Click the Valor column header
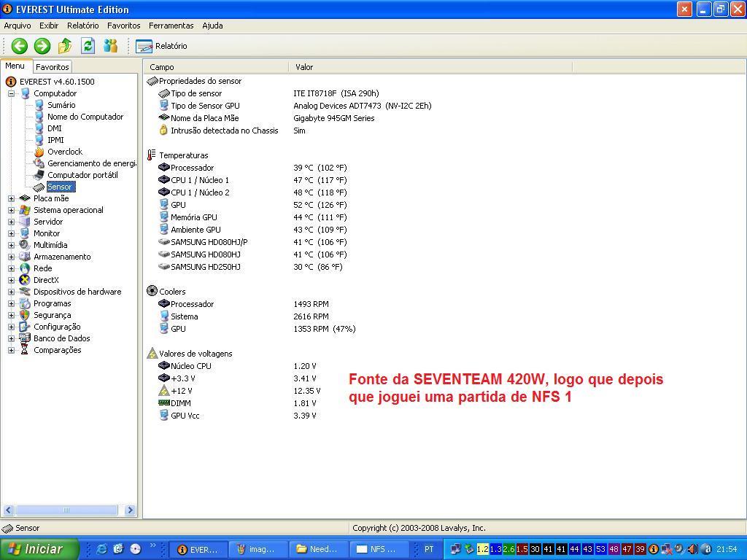 tap(430, 67)
